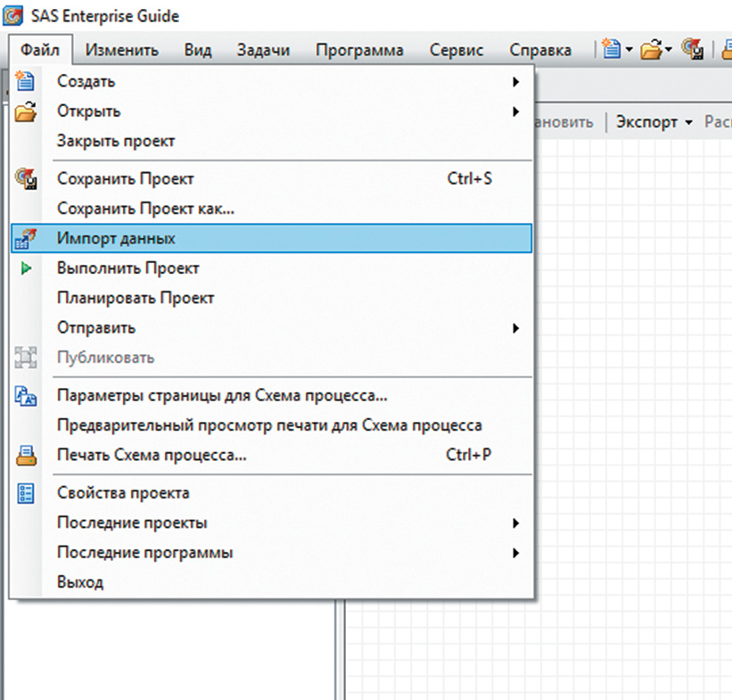Click the Параметры страницы page setup icon
Viewport: 732px width, 700px height.
coord(27,395)
